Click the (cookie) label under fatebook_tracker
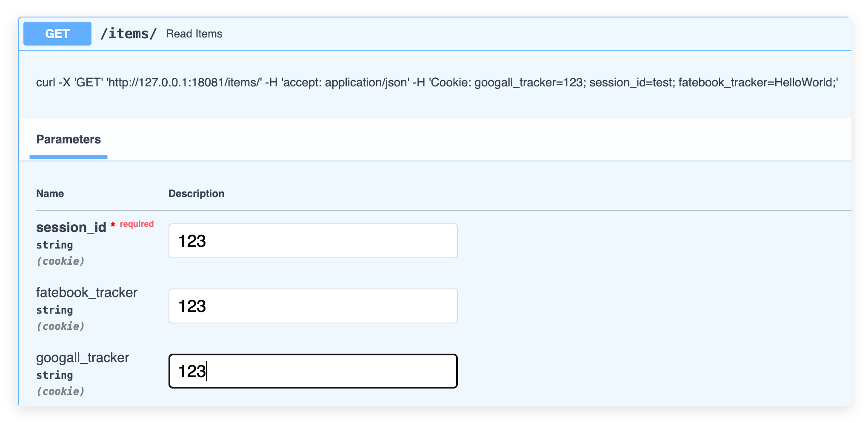Viewport: 868px width, 423px height. click(x=60, y=326)
